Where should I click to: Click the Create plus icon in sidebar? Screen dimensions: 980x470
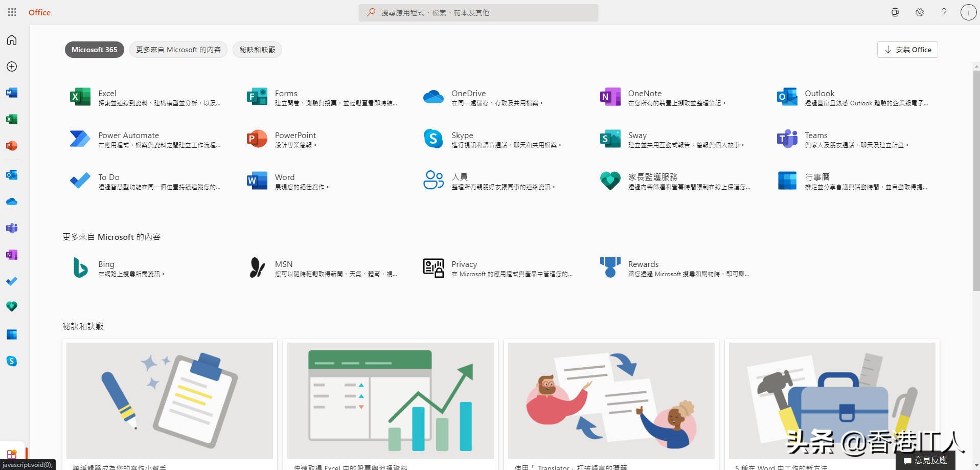click(12, 66)
